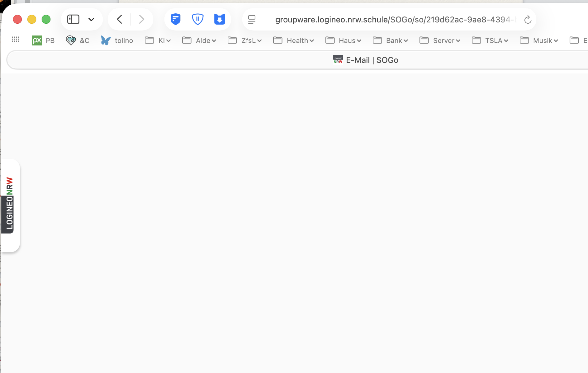Open the PB bookmark

43,40
